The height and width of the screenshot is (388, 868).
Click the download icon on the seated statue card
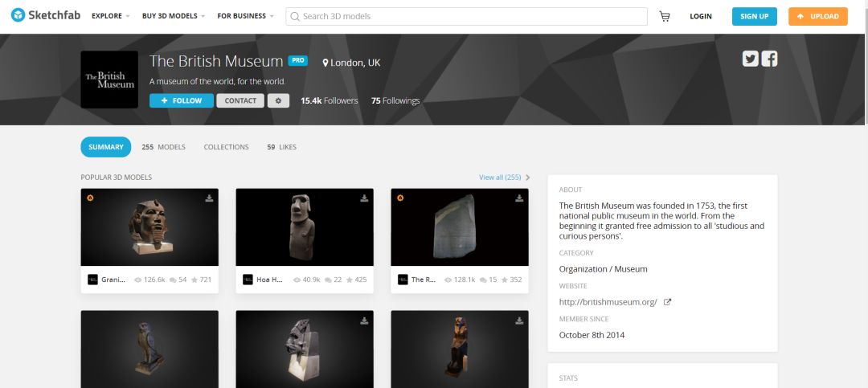[x=519, y=321]
